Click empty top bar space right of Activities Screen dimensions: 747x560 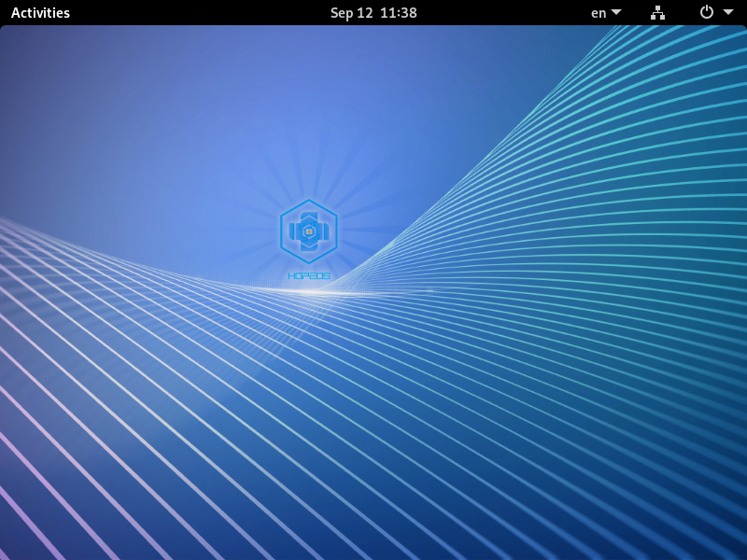[x=187, y=13]
